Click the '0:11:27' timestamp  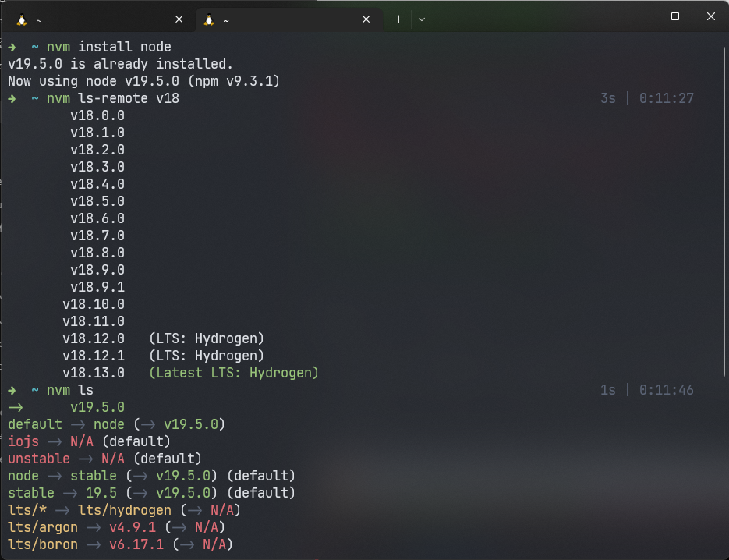click(x=667, y=99)
